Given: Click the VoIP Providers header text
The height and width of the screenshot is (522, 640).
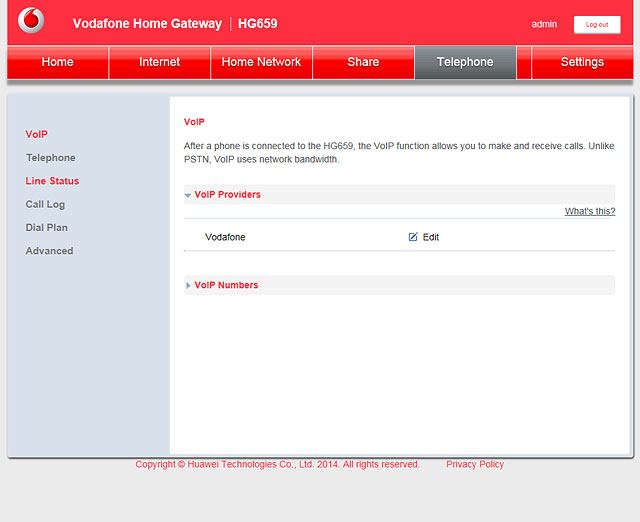Looking at the screenshot, I should [227, 195].
